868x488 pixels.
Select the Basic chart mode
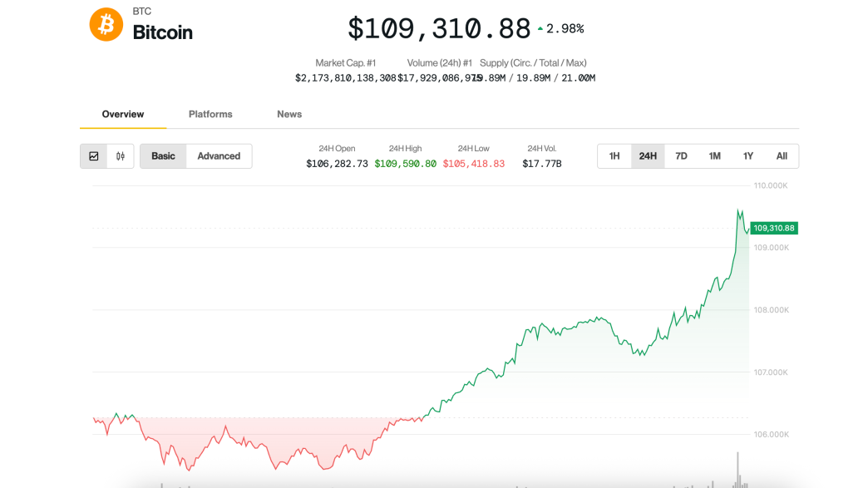(x=163, y=156)
